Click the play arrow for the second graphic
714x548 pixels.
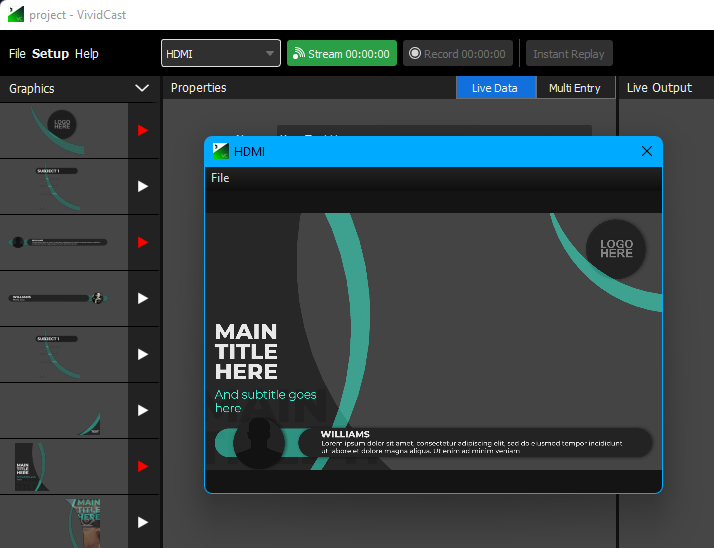[x=142, y=186]
